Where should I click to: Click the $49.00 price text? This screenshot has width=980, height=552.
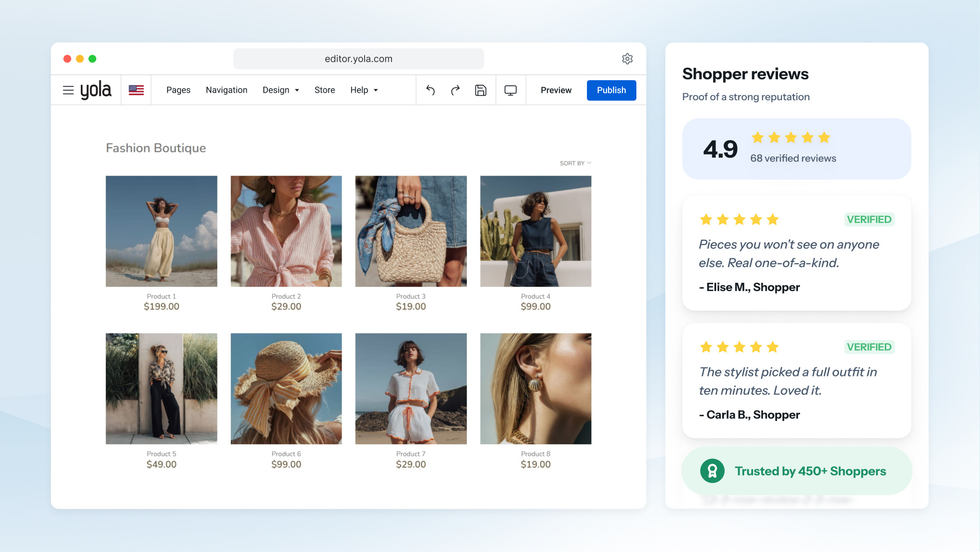coord(162,464)
